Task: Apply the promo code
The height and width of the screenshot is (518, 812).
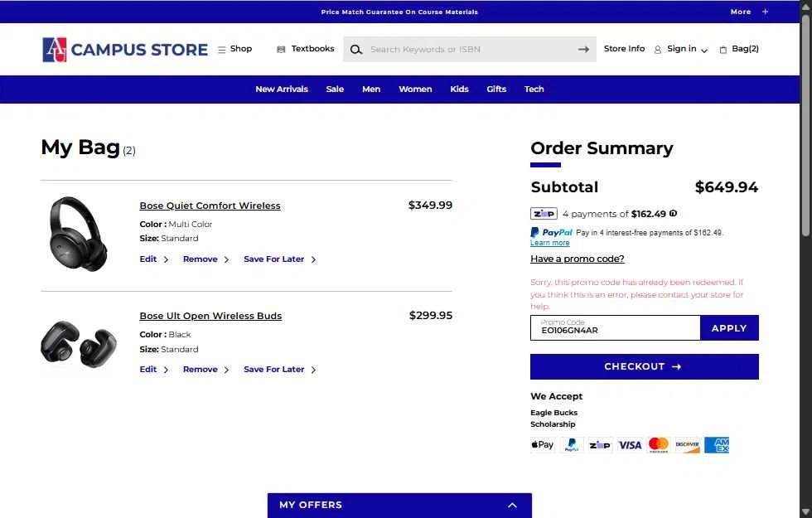Action: [x=729, y=328]
